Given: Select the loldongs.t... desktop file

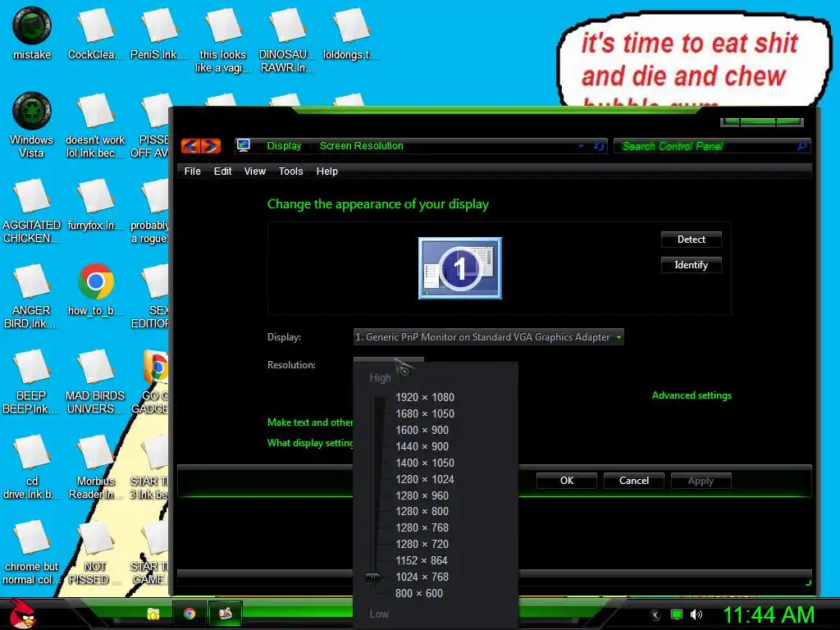Looking at the screenshot, I should 351,33.
